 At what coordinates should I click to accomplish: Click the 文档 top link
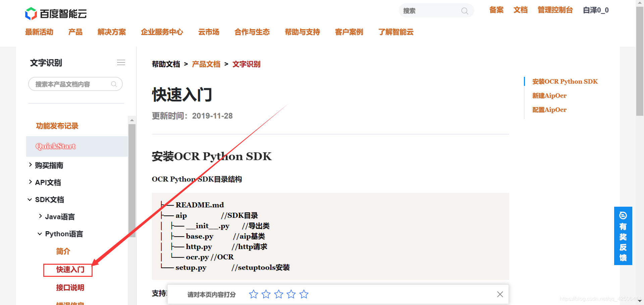[521, 10]
